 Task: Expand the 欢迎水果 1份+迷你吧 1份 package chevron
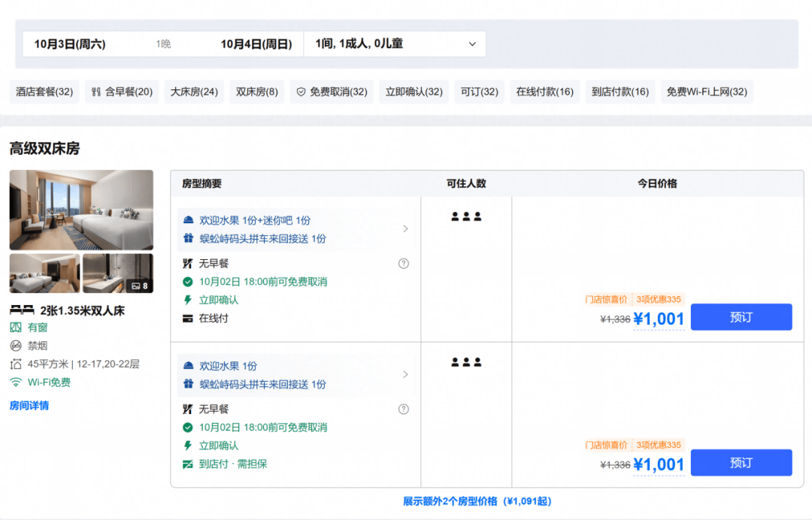[x=405, y=228]
